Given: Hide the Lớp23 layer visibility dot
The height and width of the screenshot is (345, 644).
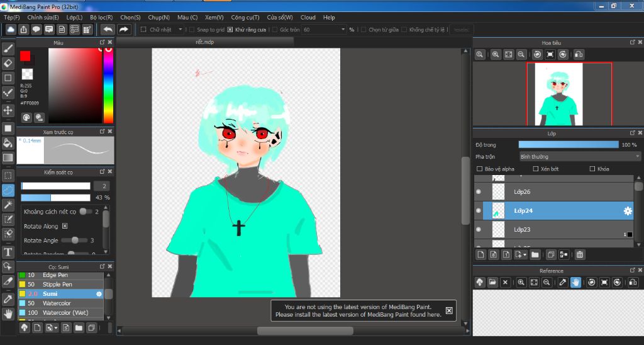Looking at the screenshot, I should pos(479,229).
